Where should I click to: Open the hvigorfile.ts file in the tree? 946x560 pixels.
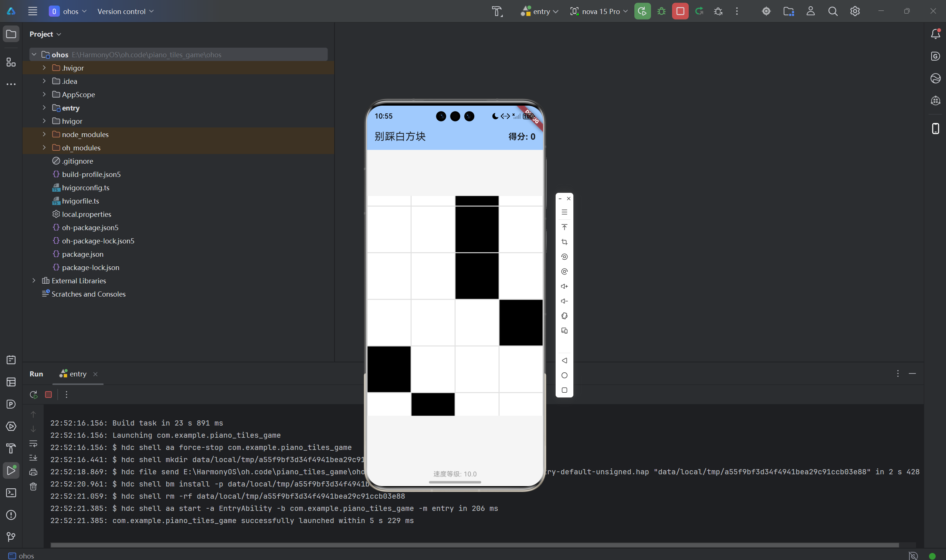click(80, 201)
